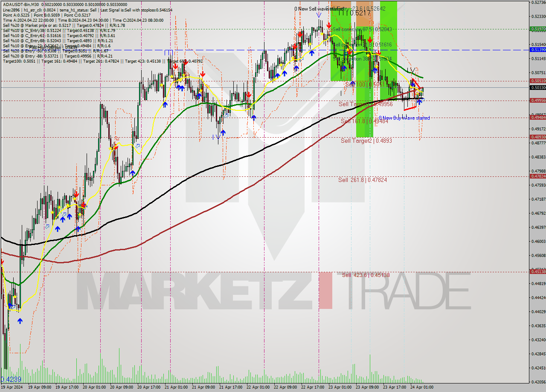Select the 'Sell Target2 | 0.4893' label

[366, 140]
